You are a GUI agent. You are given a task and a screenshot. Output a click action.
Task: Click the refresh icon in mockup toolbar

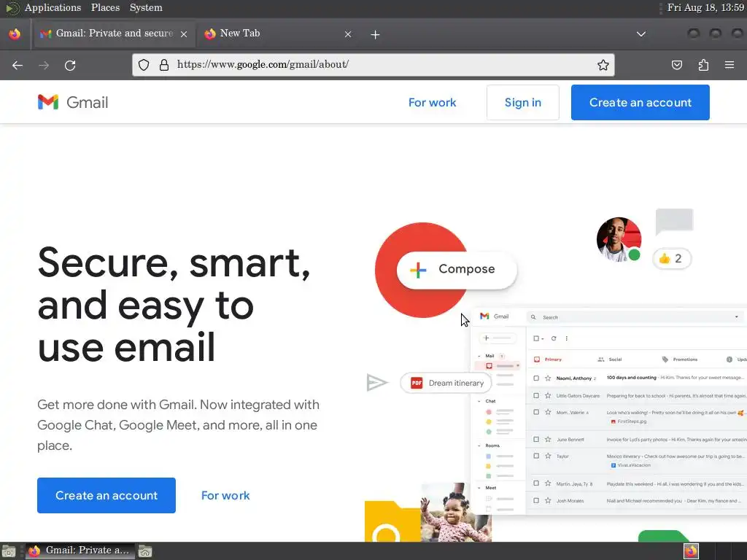554,338
